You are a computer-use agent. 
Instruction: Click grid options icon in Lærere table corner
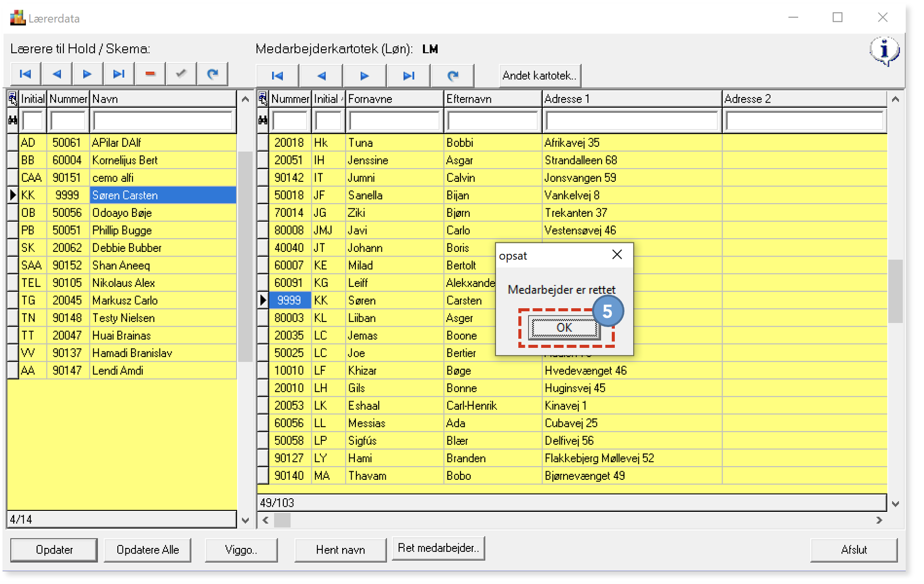[x=13, y=99]
